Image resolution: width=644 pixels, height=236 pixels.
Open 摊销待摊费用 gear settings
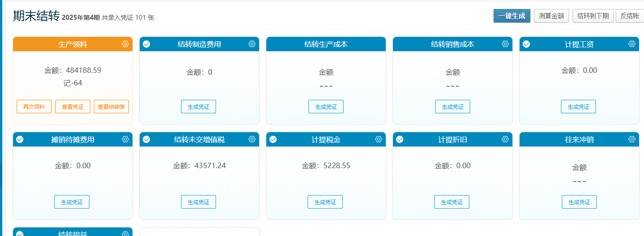point(125,139)
